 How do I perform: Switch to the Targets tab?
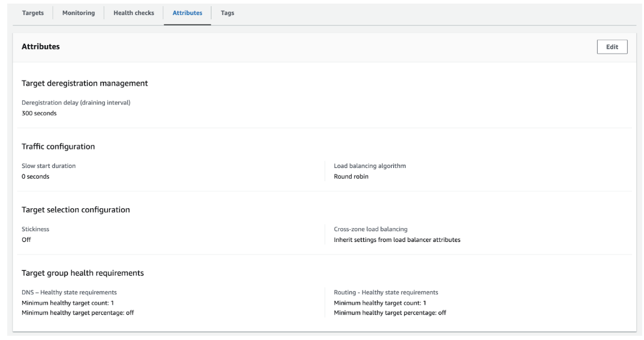pyautogui.click(x=33, y=13)
